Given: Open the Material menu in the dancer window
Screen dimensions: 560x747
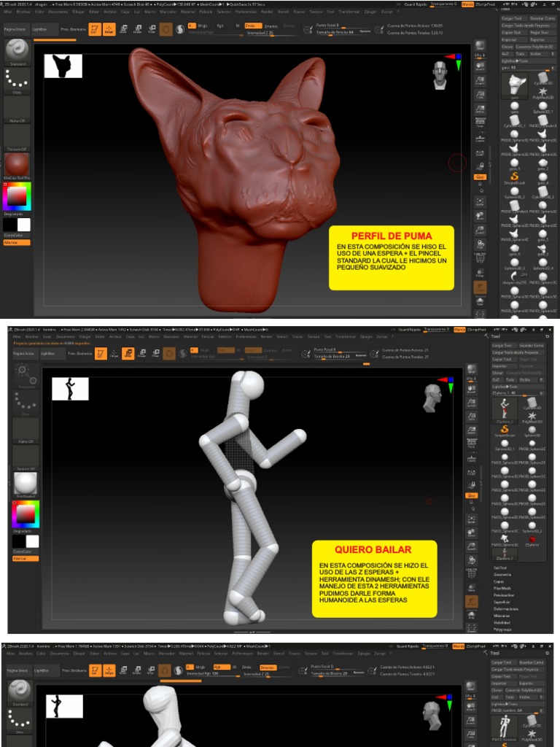Looking at the screenshot, I should pyautogui.click(x=191, y=336).
